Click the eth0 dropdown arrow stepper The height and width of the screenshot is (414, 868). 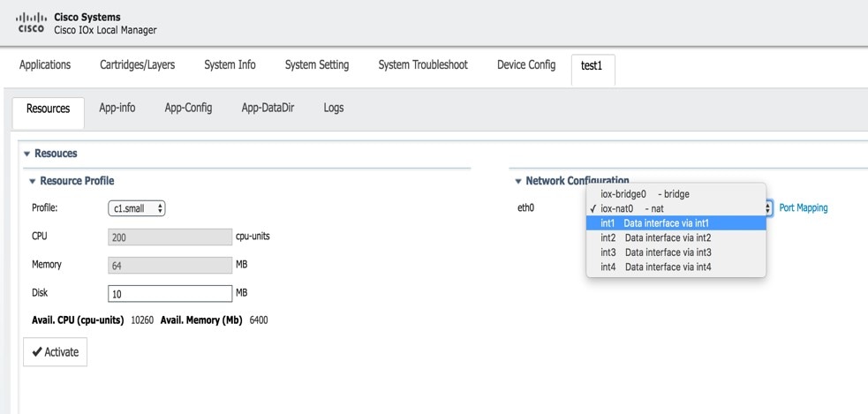[x=768, y=208]
